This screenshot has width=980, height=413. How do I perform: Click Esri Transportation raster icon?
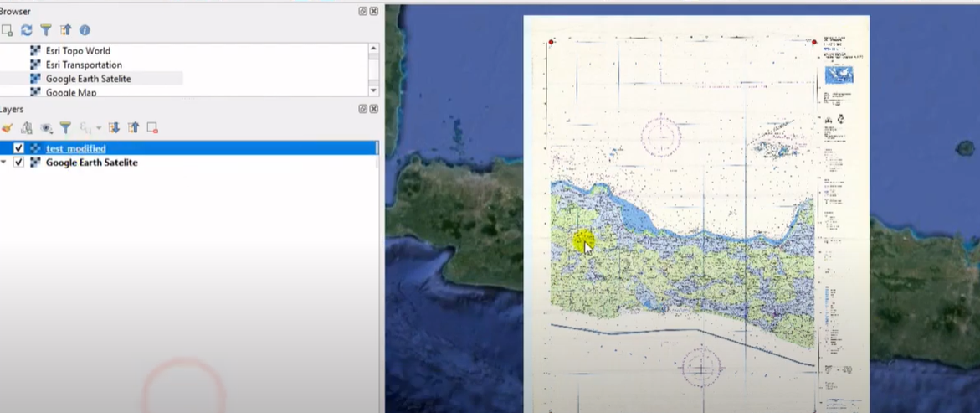tap(36, 65)
